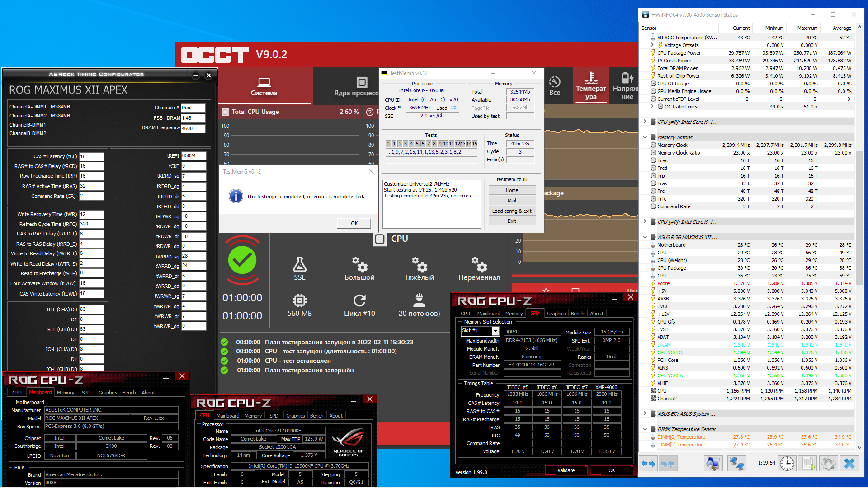Click HWiNFO log file add icon
Screen dimensions: 868x488
coord(808,464)
